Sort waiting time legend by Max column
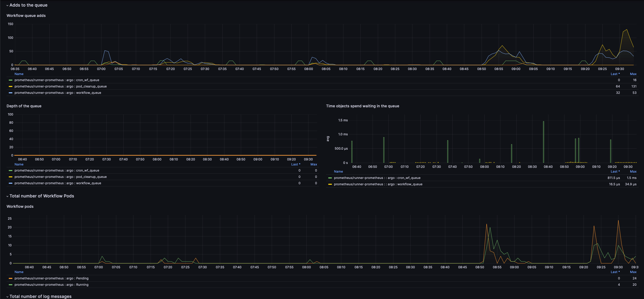644x299 pixels. [633, 172]
